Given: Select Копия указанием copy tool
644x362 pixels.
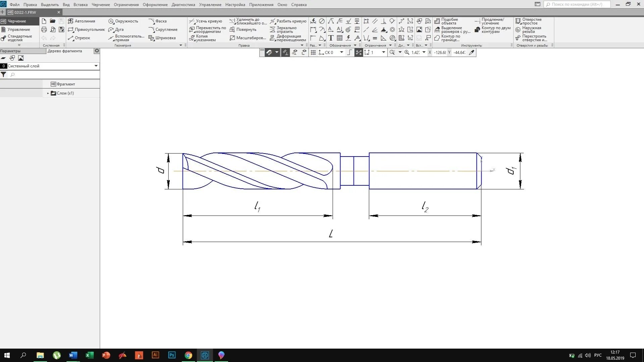Looking at the screenshot, I should [203, 38].
